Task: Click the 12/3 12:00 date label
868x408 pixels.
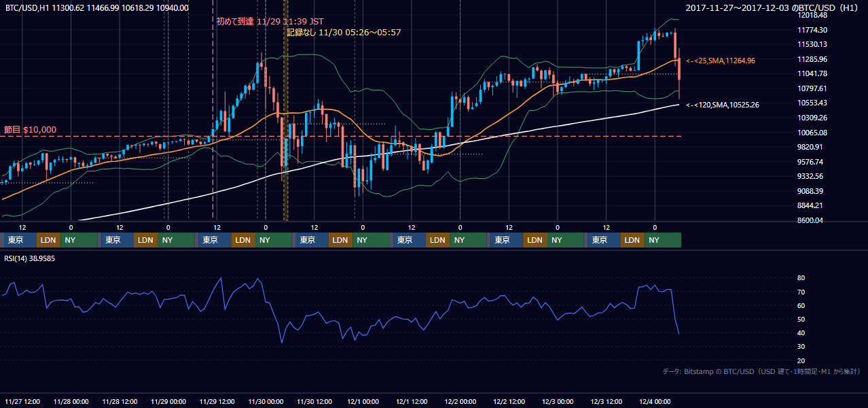Action: [x=607, y=401]
